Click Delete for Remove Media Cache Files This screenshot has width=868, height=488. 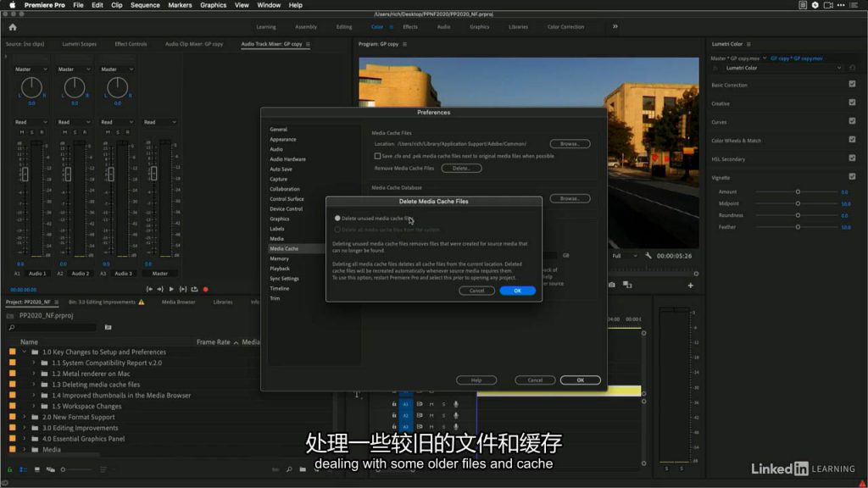[x=461, y=169]
